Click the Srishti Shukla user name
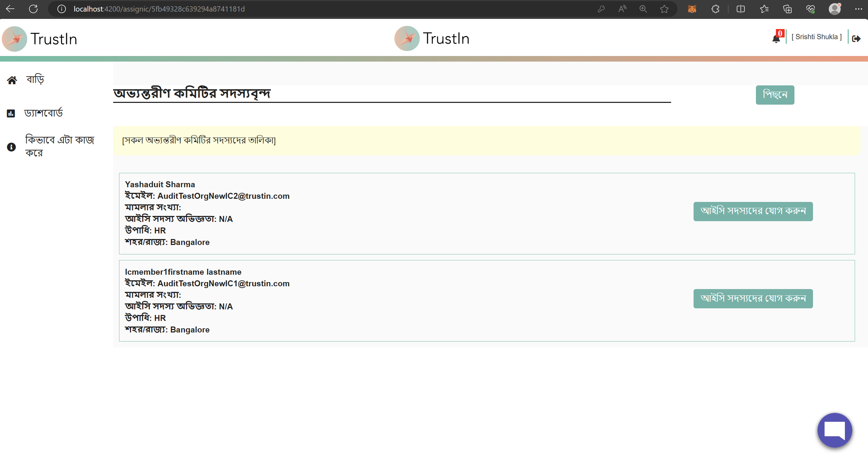The height and width of the screenshot is (456, 868). [816, 37]
